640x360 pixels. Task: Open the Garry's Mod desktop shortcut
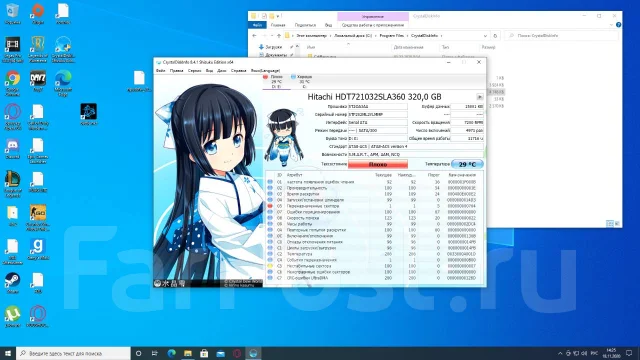(x=38, y=249)
